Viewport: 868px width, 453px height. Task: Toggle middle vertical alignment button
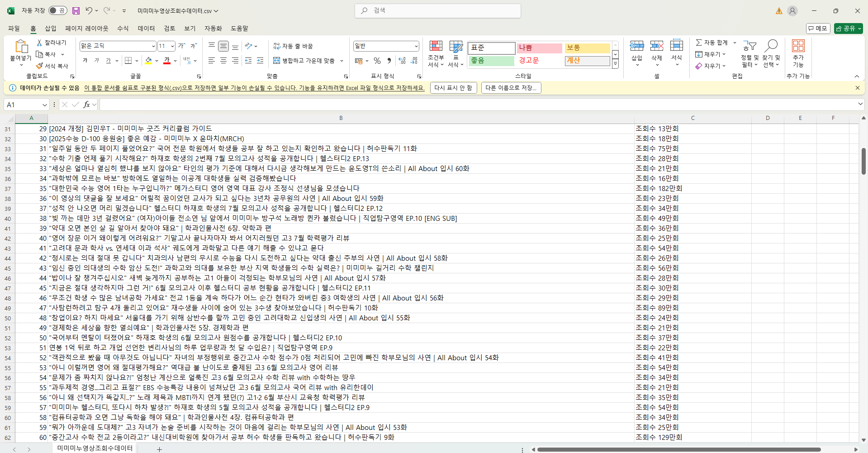pos(223,46)
